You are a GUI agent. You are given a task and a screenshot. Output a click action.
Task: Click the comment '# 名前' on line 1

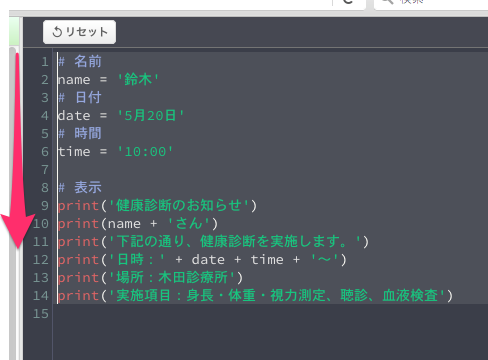point(80,62)
